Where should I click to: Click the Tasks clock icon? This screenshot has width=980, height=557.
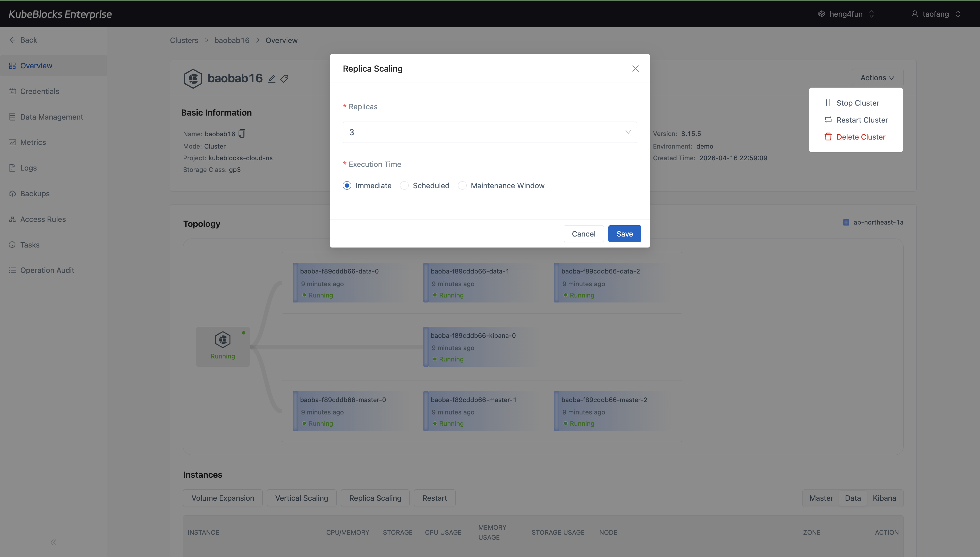(12, 245)
